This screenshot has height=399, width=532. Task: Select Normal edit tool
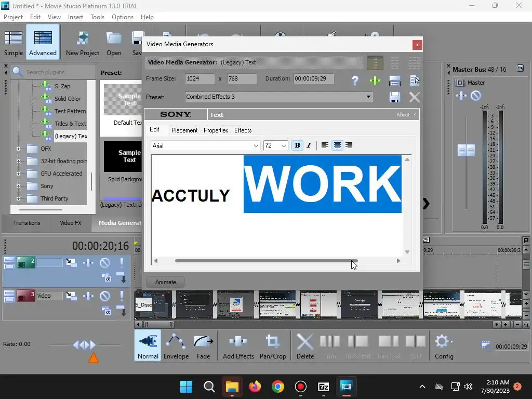(x=148, y=345)
